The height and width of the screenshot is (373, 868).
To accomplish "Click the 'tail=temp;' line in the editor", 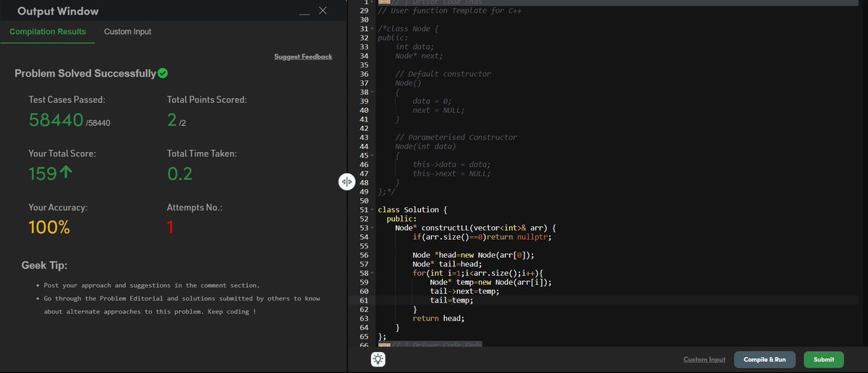I will [x=451, y=300].
